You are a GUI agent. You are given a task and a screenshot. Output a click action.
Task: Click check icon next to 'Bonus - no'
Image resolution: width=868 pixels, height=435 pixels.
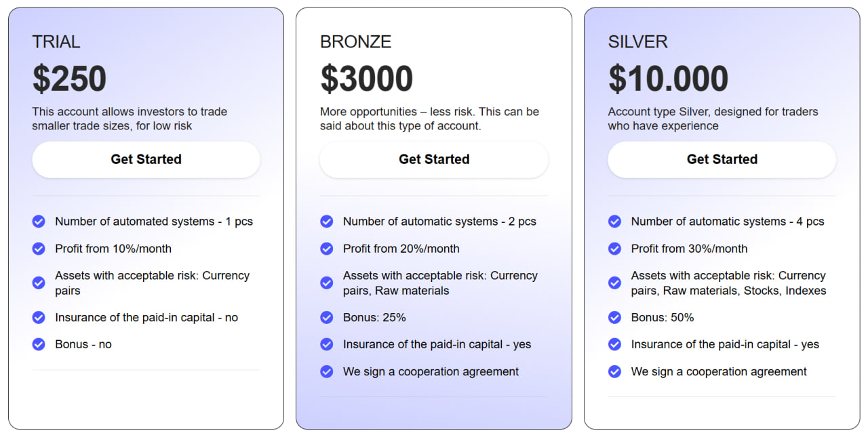tap(39, 344)
